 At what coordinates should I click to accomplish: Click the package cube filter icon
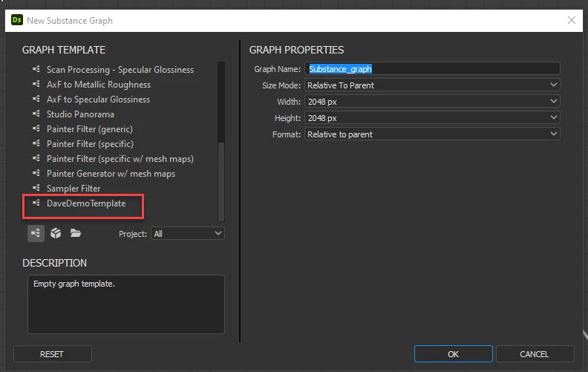[x=56, y=233]
